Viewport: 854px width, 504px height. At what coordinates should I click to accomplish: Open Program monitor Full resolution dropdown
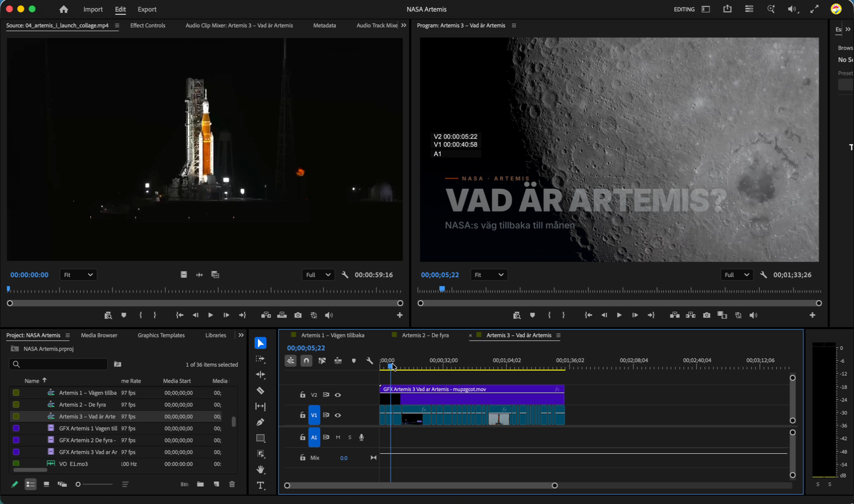(x=736, y=275)
